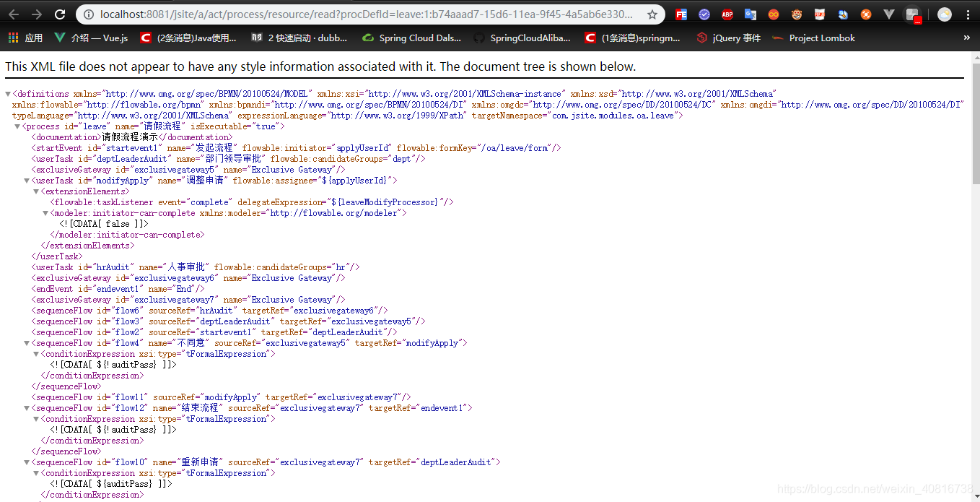Click the CDATA[ false ] text
The image size is (980, 502).
click(x=104, y=224)
